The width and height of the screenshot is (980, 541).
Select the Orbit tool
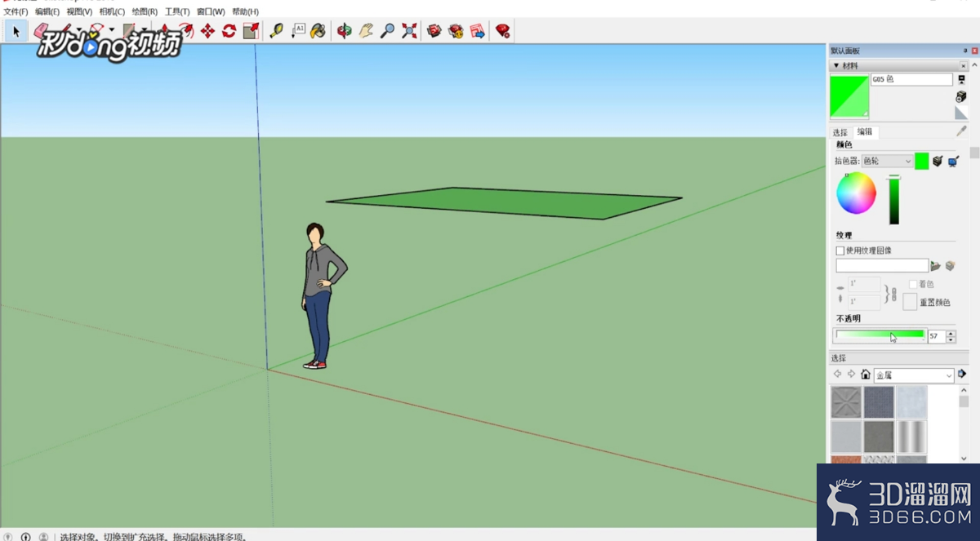[x=345, y=31]
